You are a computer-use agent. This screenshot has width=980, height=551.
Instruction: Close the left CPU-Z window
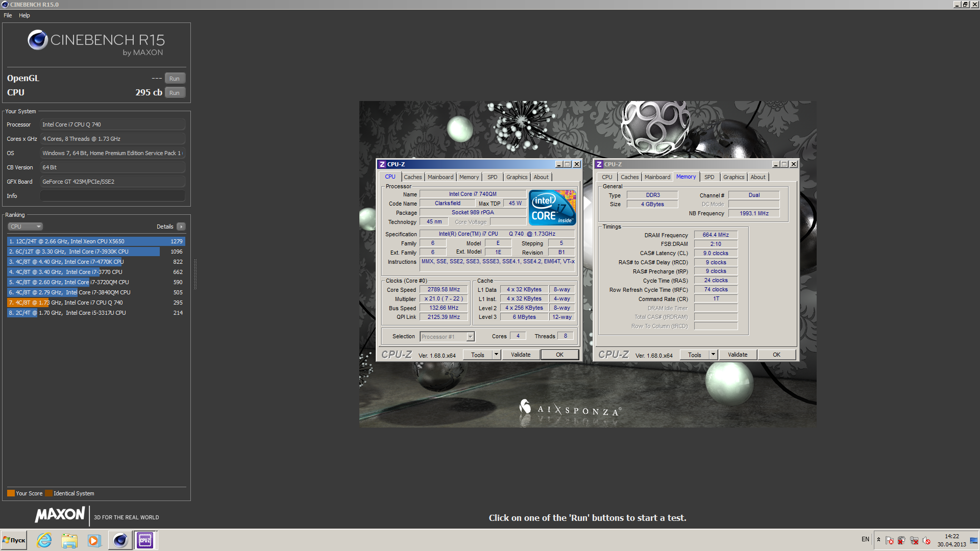pyautogui.click(x=577, y=164)
